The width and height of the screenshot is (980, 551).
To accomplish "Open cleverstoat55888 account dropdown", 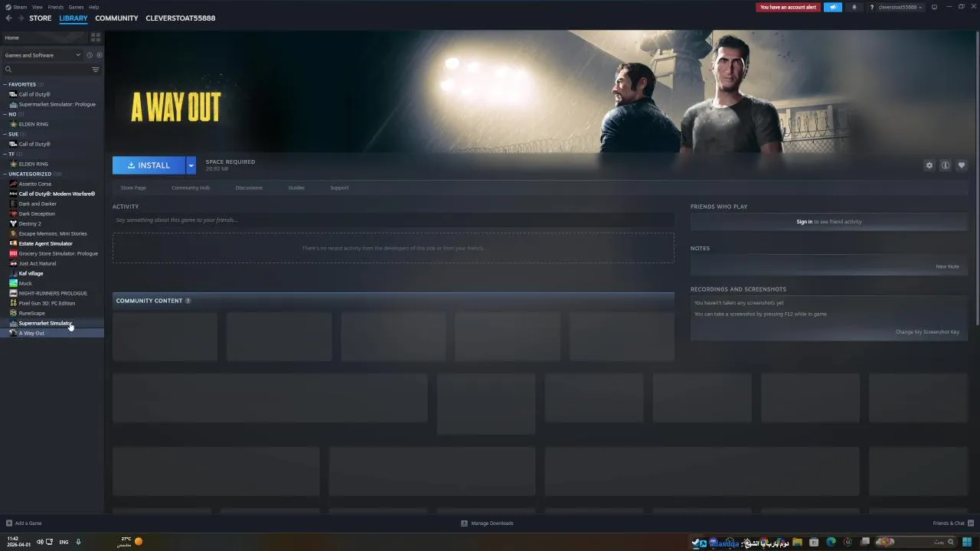I will 897,7.
